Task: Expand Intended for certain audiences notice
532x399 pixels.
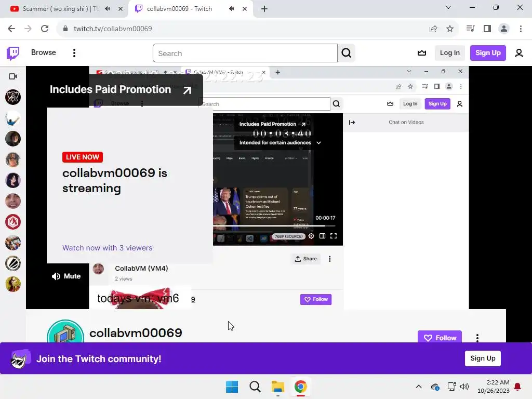Action: pos(280,142)
